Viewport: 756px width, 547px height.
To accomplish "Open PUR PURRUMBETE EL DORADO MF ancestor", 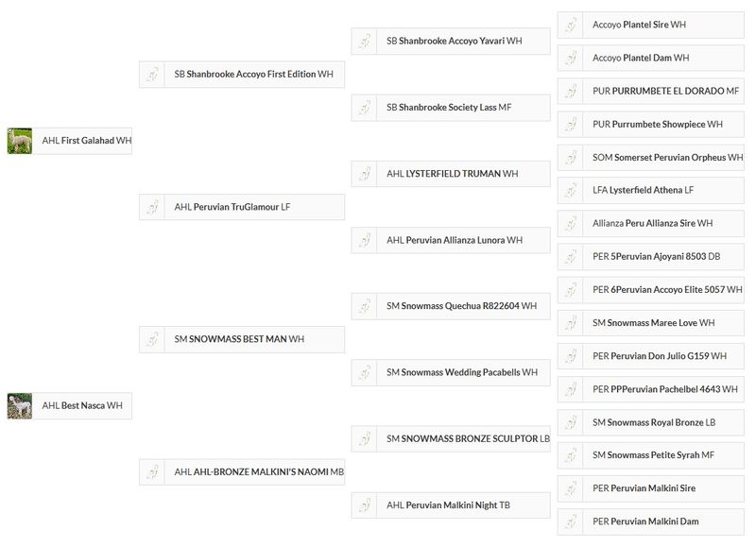I will pos(666,91).
